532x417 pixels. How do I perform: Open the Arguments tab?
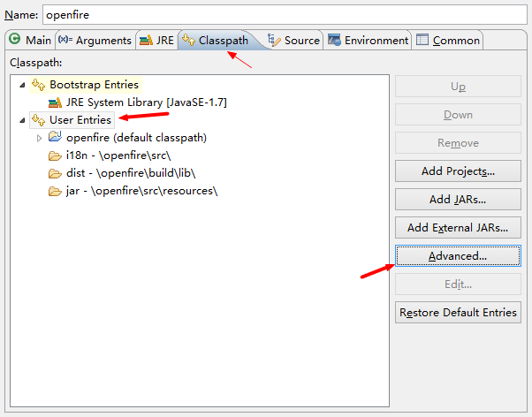click(95, 40)
